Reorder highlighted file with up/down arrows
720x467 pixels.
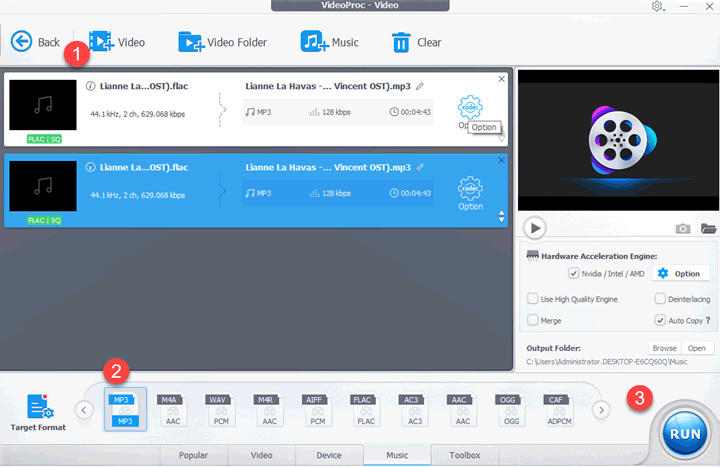coord(501,216)
